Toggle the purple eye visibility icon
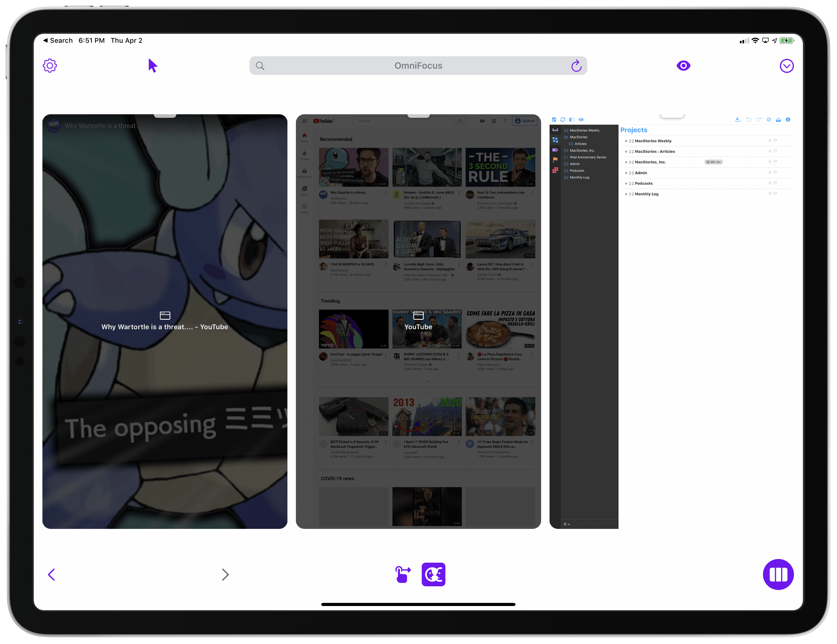 (683, 66)
